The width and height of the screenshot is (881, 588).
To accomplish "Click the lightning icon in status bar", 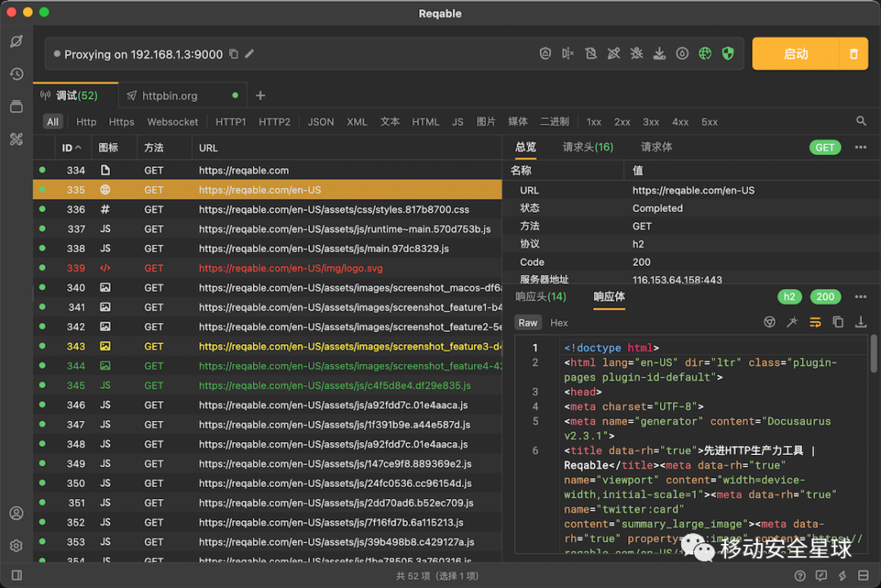I will coord(842,576).
